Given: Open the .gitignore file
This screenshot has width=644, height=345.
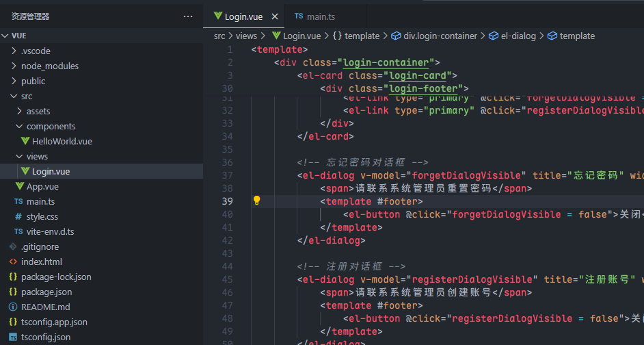Looking at the screenshot, I should pyautogui.click(x=40, y=246).
